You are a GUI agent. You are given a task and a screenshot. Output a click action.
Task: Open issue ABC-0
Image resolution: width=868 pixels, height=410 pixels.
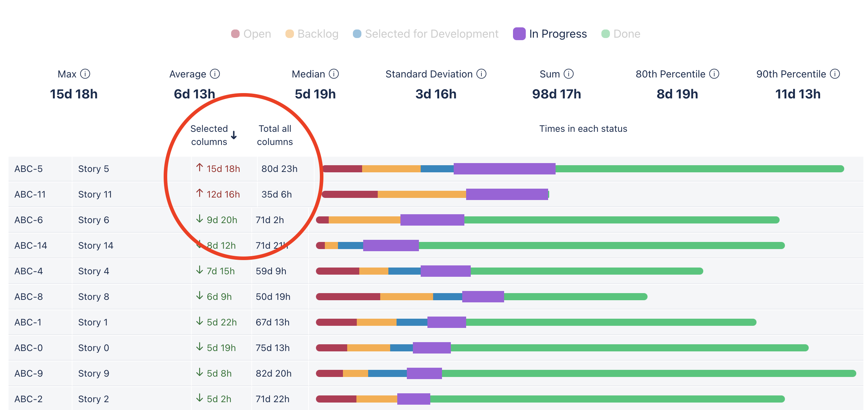tap(28, 348)
